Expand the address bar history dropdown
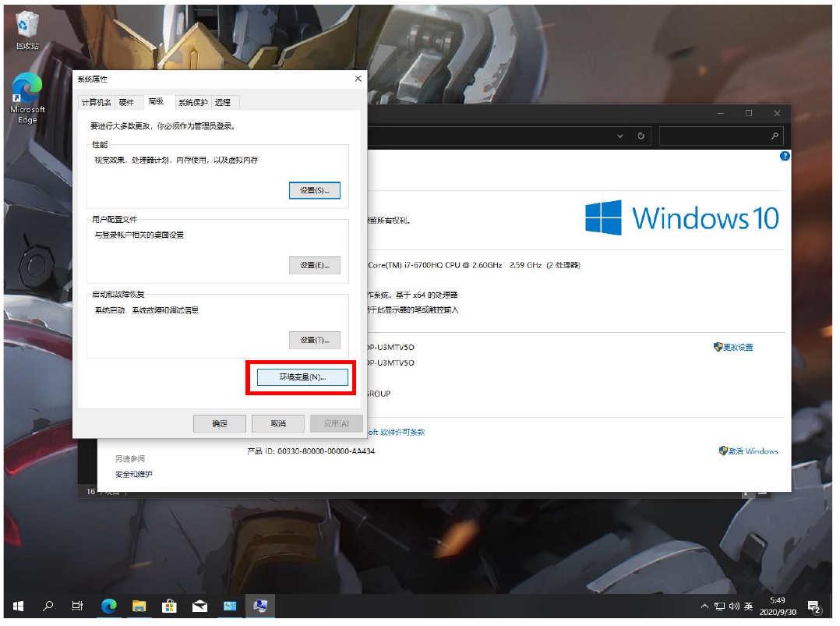 [x=621, y=136]
